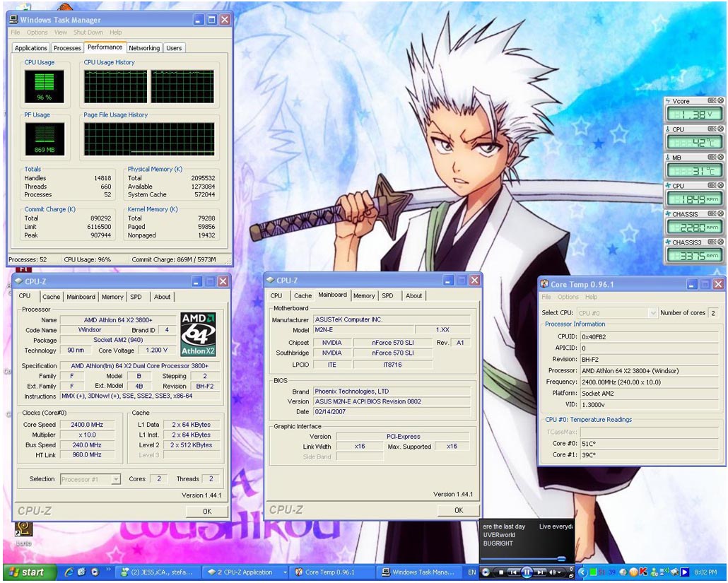Move the media seek slider handle
Image resolution: width=728 pixels, height=583 pixels.
(x=561, y=559)
